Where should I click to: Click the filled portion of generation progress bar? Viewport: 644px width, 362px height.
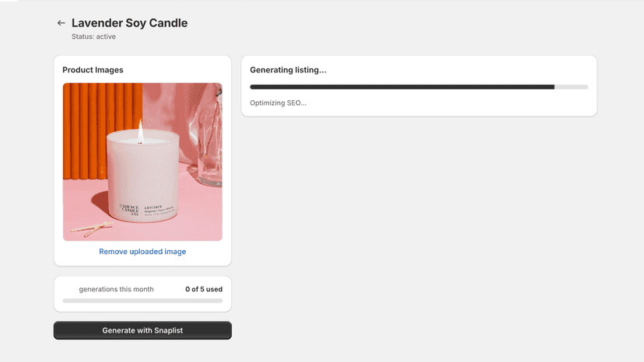tap(402, 87)
